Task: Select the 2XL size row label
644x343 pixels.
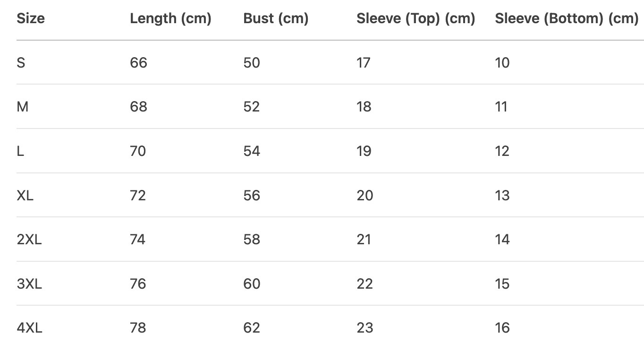Action: (29, 240)
